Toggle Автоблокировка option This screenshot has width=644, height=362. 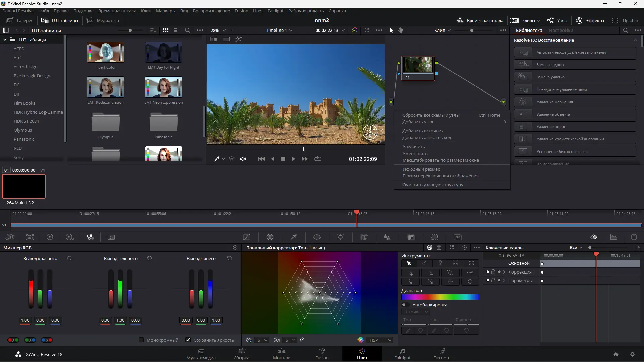(x=405, y=305)
